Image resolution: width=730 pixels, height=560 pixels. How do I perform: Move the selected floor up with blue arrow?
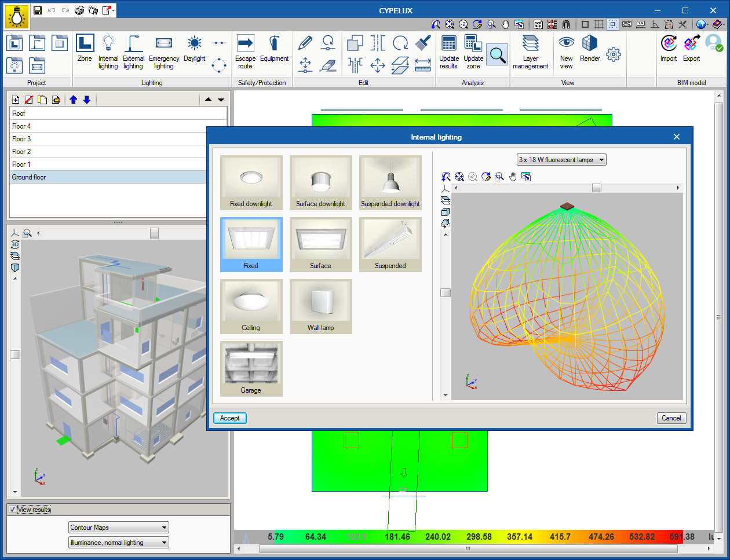point(73,100)
